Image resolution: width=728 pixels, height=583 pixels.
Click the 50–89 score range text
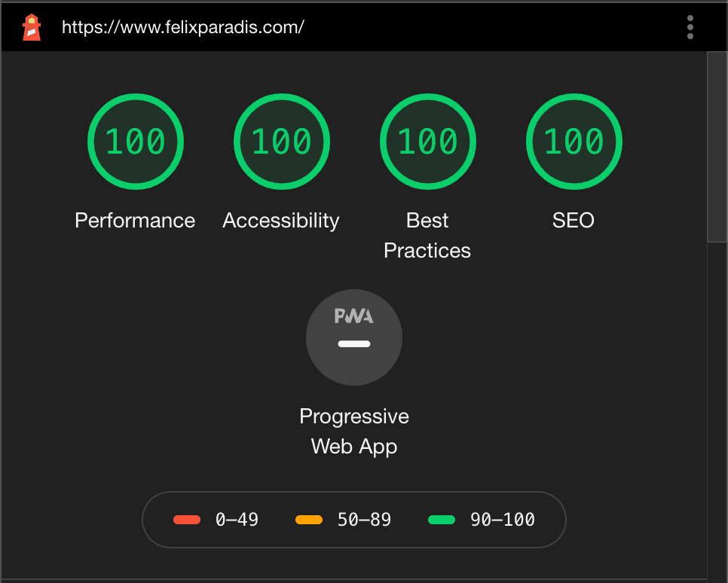(x=364, y=520)
